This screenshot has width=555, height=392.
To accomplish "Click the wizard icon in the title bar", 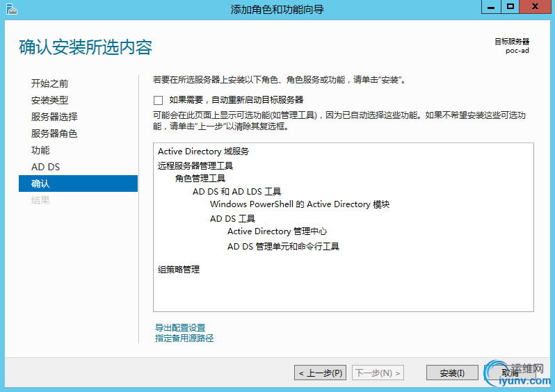I will [12, 9].
